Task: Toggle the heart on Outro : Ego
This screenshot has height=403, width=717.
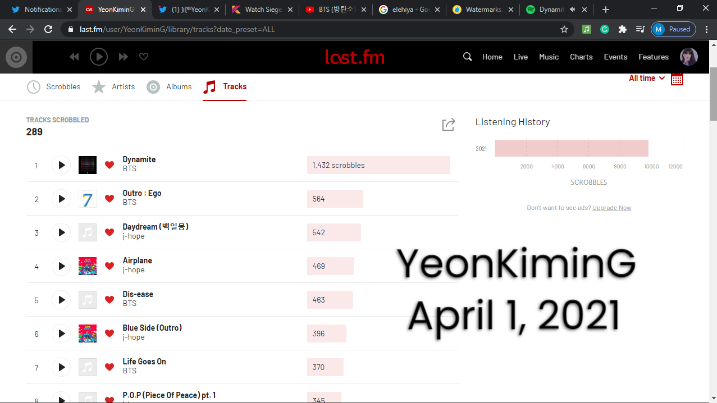Action: [x=109, y=199]
